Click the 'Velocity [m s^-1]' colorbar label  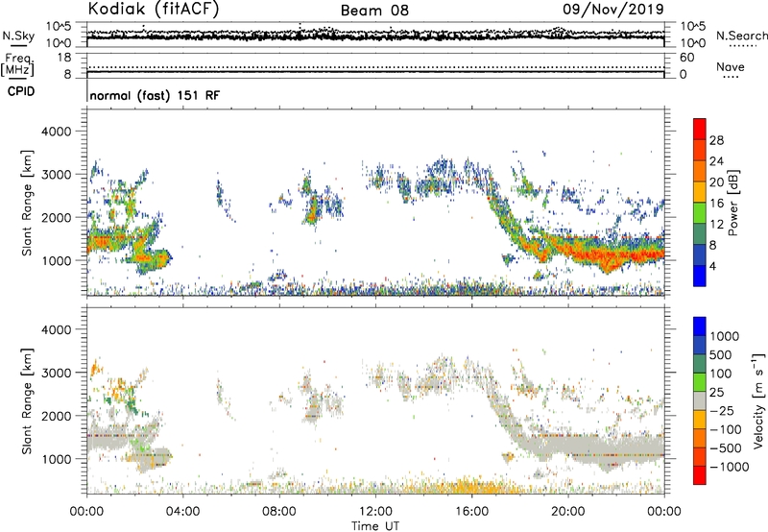point(758,400)
